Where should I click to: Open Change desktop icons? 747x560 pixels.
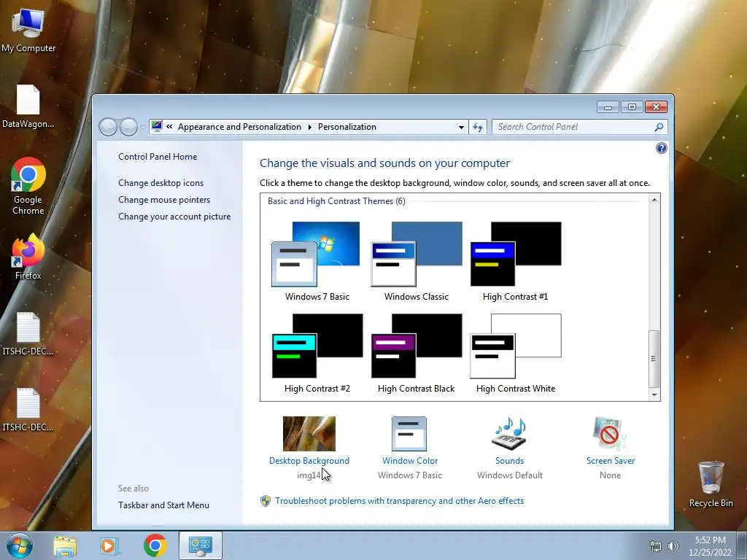point(160,183)
